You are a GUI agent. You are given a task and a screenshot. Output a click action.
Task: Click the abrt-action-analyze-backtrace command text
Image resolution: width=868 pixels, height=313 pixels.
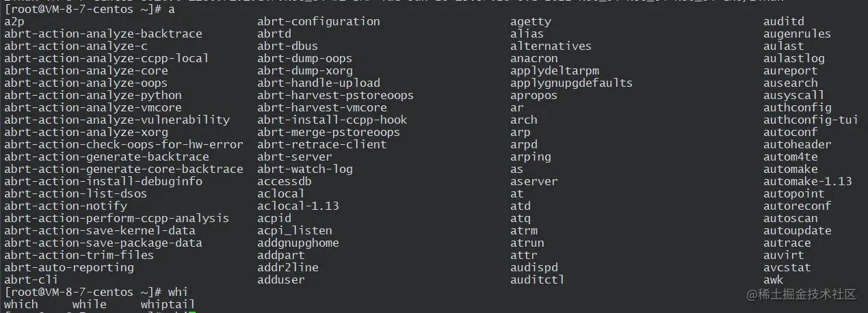coord(103,33)
